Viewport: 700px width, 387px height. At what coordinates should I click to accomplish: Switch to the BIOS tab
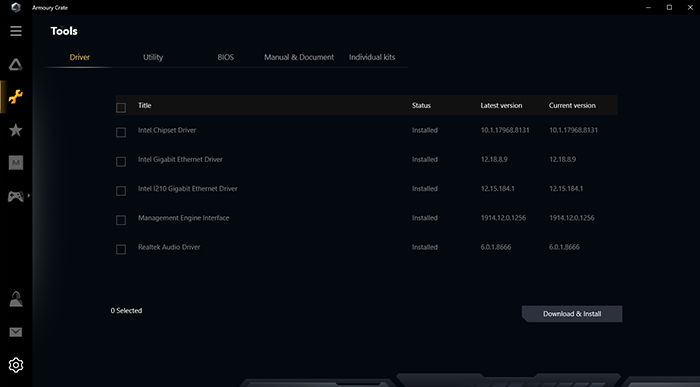tap(225, 57)
